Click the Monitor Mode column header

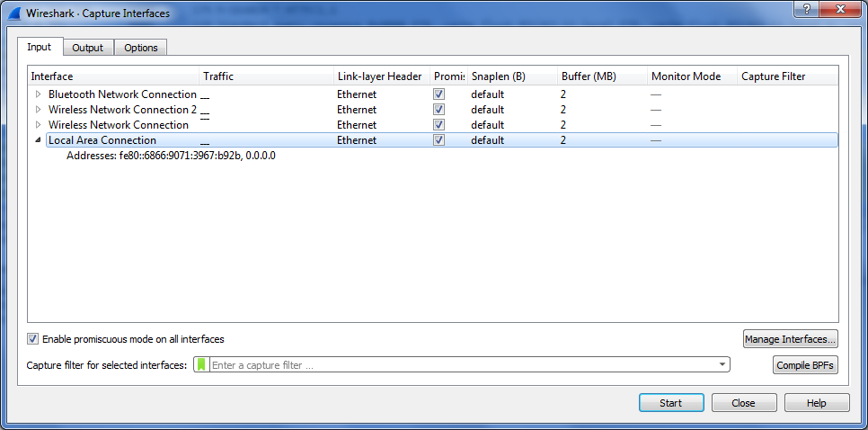(x=692, y=76)
